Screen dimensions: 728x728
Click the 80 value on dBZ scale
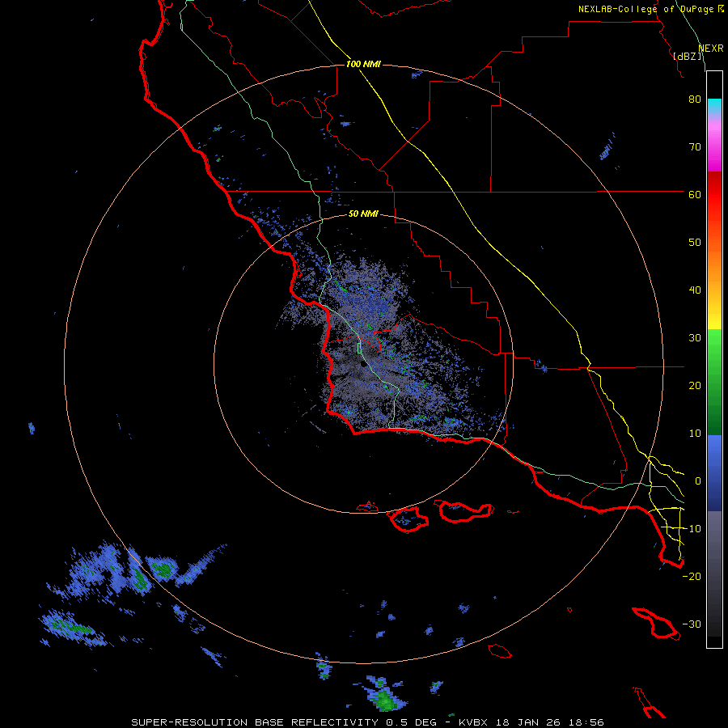[x=695, y=99]
